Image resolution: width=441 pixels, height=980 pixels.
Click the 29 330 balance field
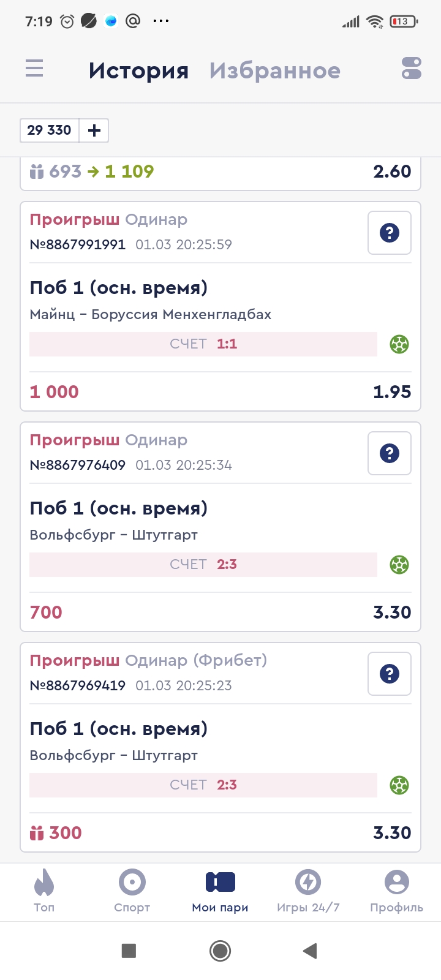(x=50, y=130)
